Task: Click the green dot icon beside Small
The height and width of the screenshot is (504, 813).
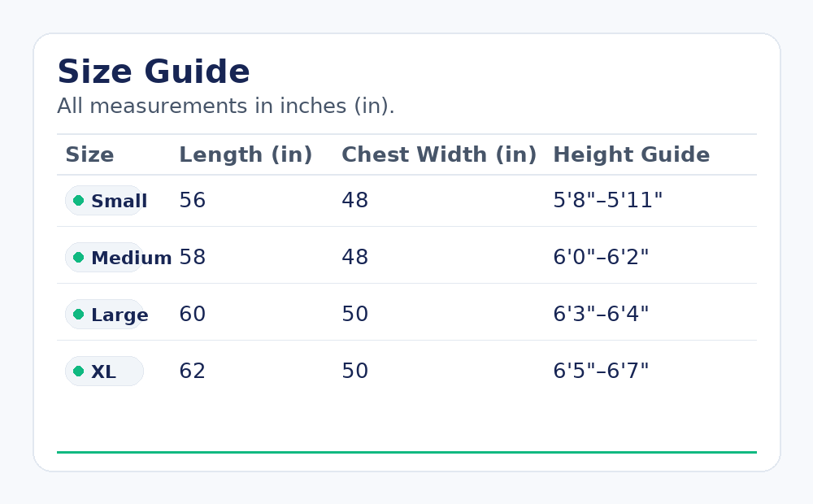Action: click(x=78, y=201)
